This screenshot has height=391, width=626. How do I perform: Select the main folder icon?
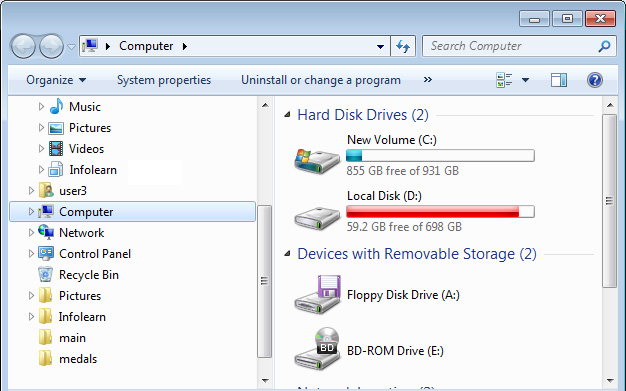coord(46,337)
